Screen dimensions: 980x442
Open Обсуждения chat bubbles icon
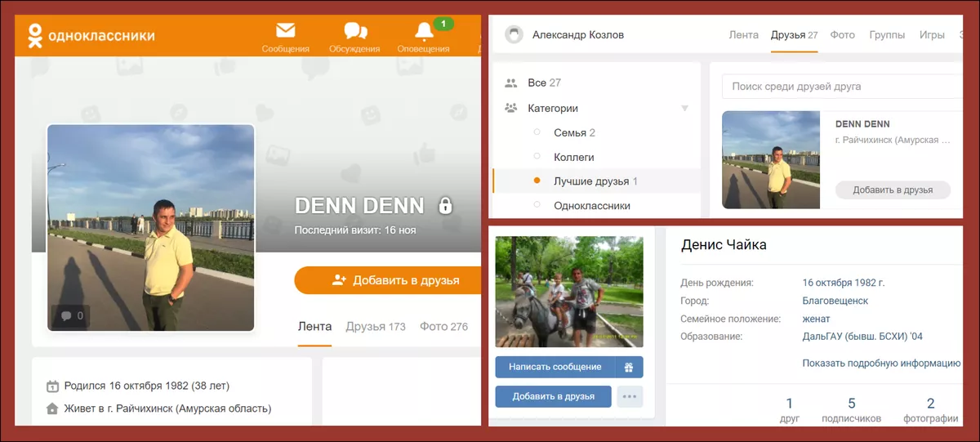pyautogui.click(x=355, y=31)
